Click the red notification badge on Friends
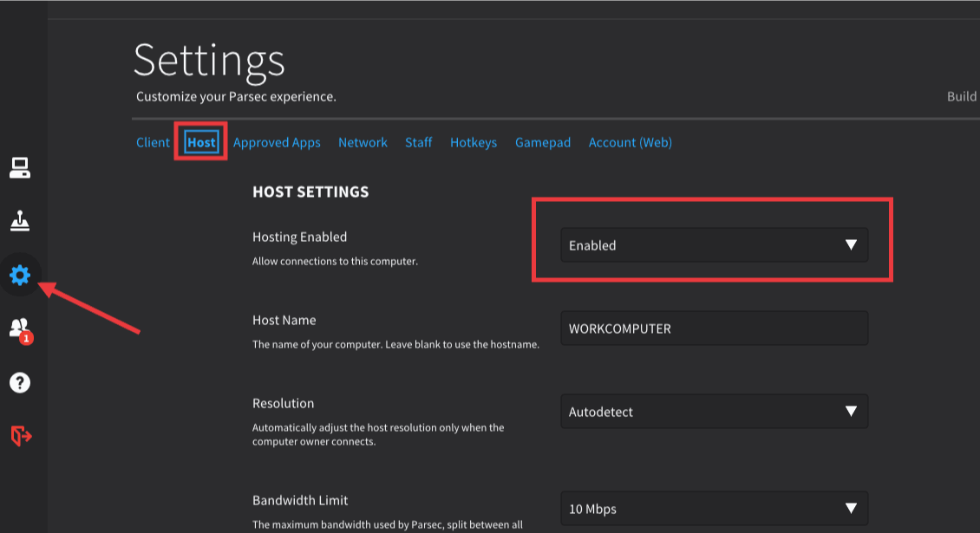 (27, 338)
